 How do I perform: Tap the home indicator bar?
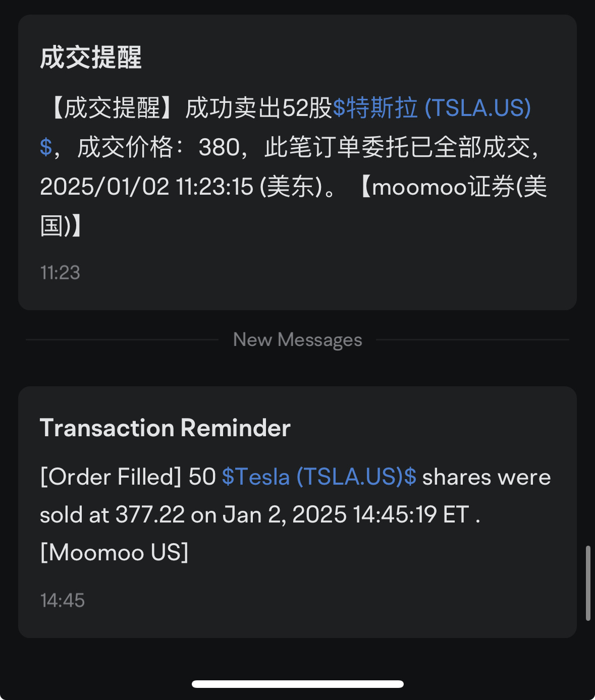[x=298, y=684]
